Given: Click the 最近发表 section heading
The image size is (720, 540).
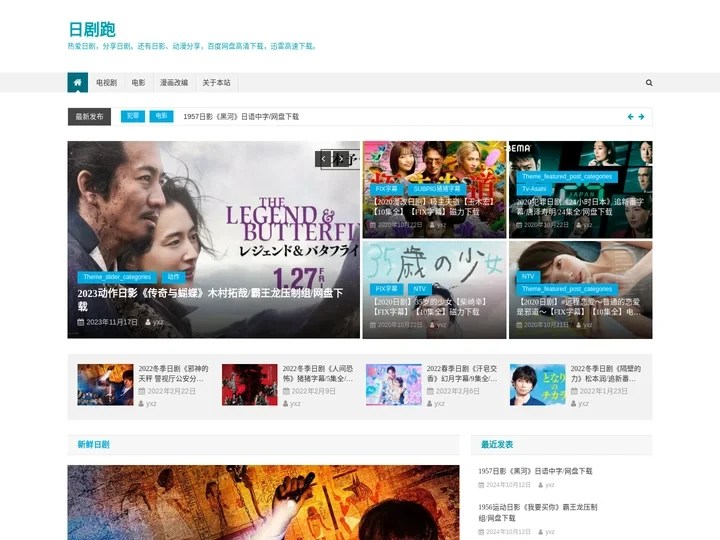Looking at the screenshot, I should 497,444.
